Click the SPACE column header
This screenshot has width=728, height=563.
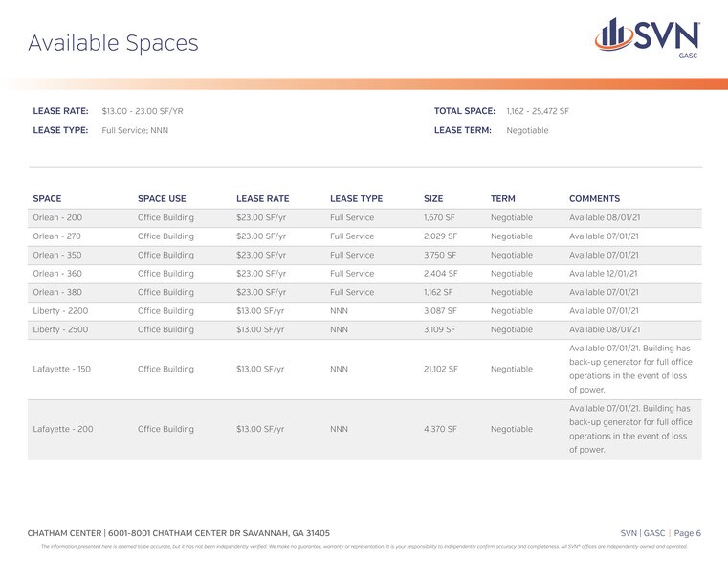(47, 199)
